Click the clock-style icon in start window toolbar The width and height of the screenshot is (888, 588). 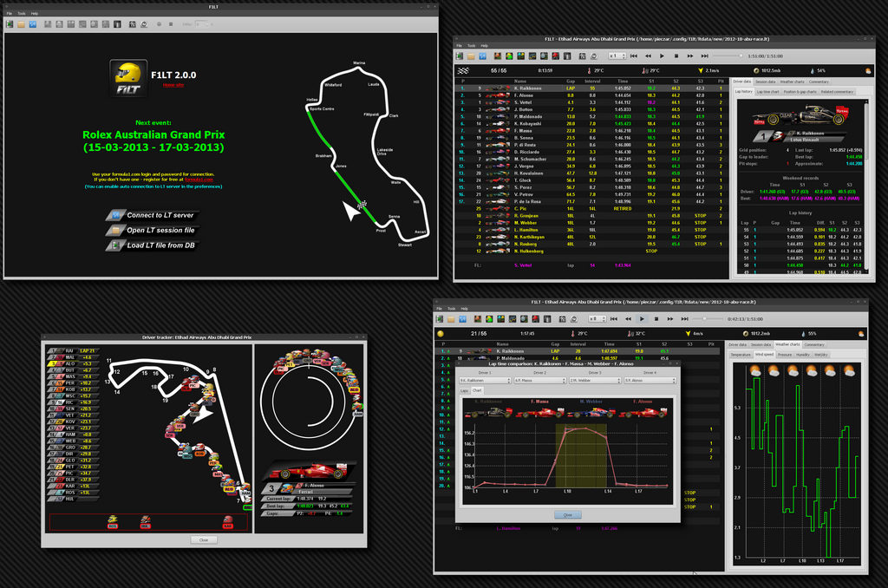(144, 23)
